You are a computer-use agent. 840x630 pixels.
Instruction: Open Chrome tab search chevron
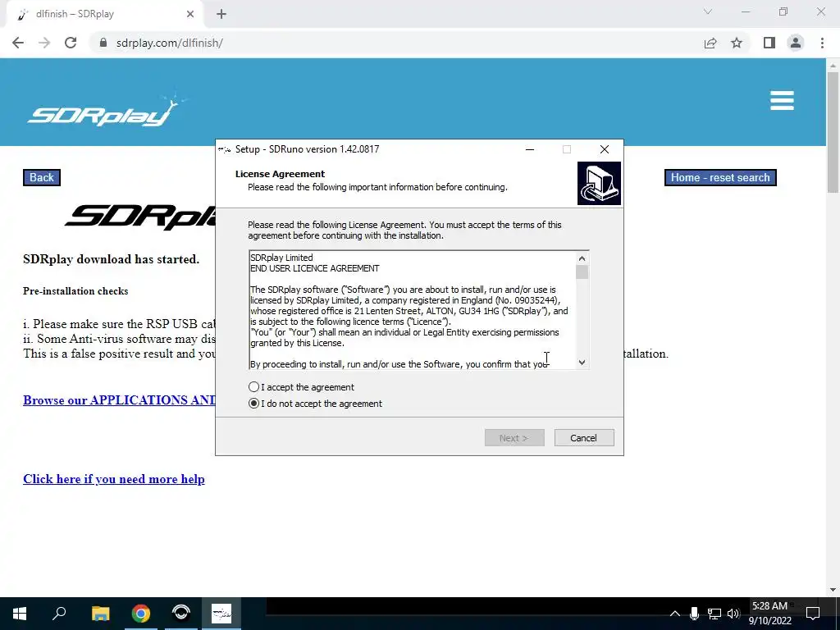coord(708,11)
